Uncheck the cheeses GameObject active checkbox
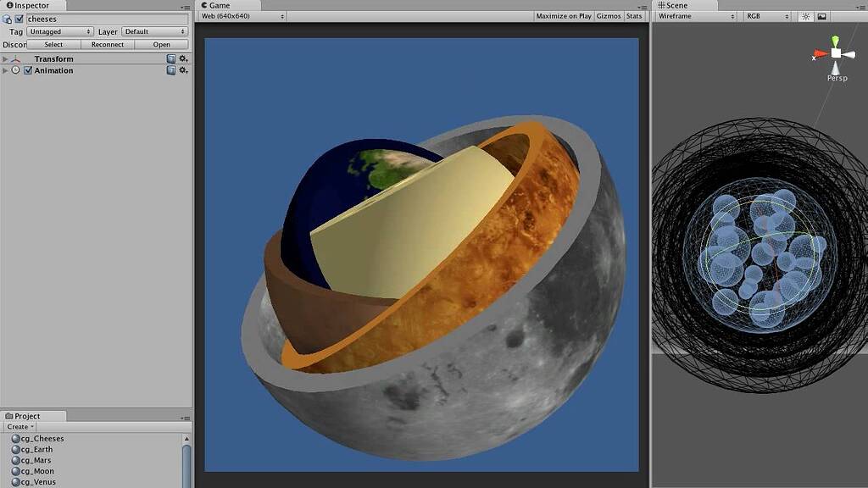868x488 pixels. pos(20,18)
